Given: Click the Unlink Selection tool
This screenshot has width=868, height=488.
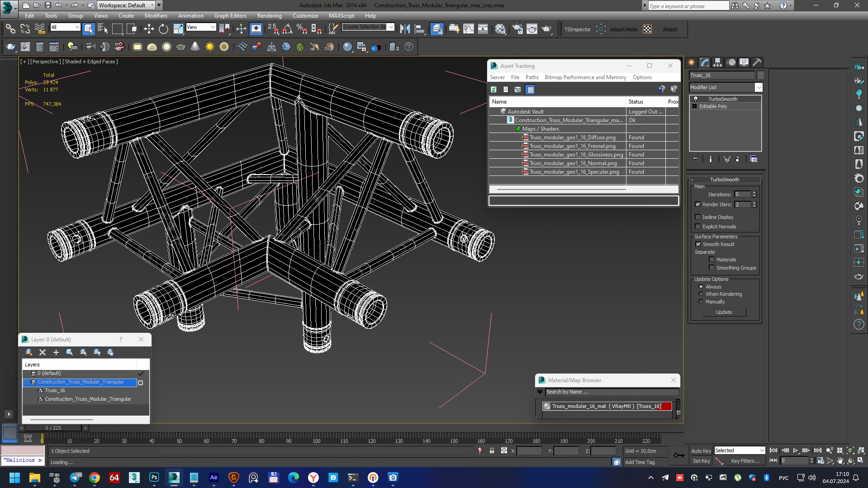Looking at the screenshot, I should pos(25,29).
